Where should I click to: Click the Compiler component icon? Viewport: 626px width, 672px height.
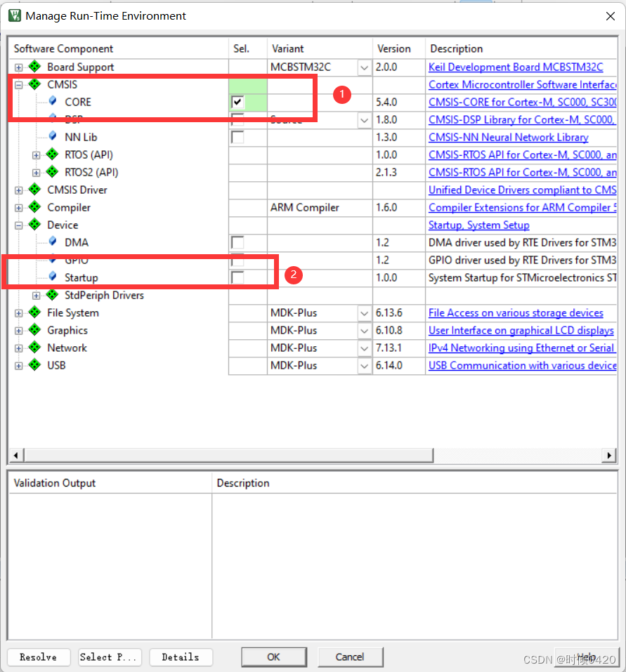tap(34, 206)
